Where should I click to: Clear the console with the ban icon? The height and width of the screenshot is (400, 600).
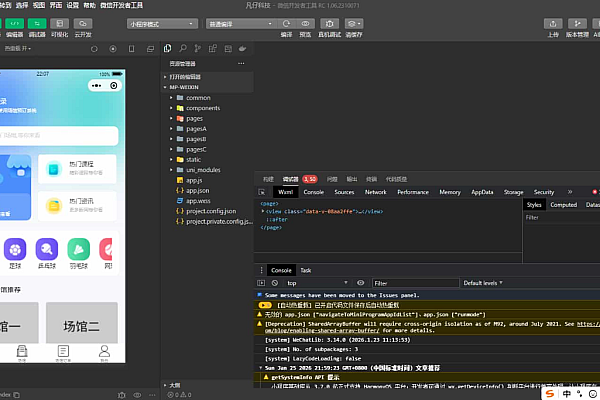[x=275, y=283]
